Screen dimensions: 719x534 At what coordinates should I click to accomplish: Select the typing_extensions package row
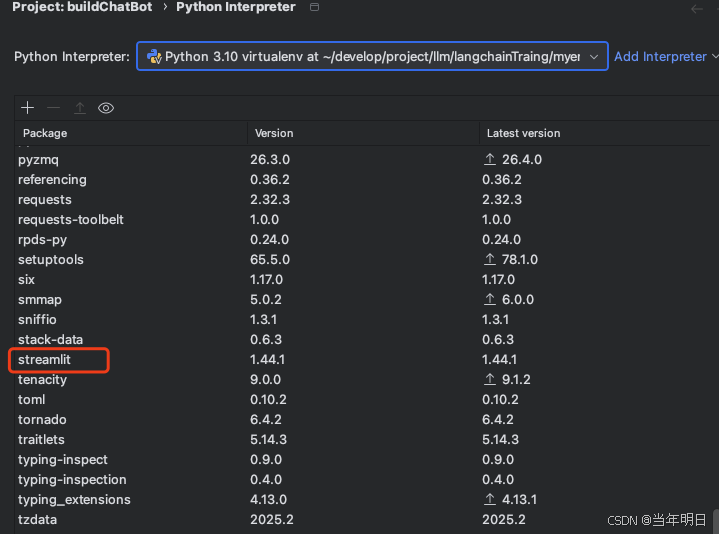point(364,500)
